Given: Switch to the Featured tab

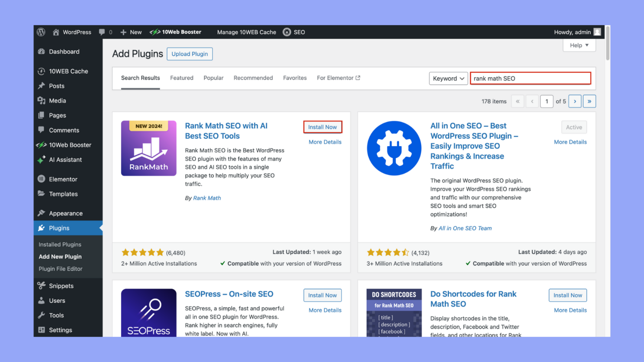Looking at the screenshot, I should click(x=181, y=78).
